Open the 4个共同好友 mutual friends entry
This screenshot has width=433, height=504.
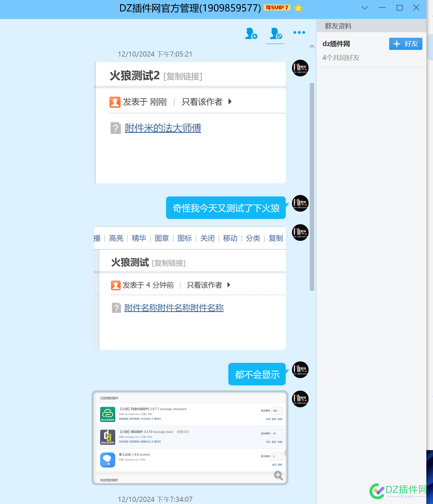pyautogui.click(x=341, y=58)
